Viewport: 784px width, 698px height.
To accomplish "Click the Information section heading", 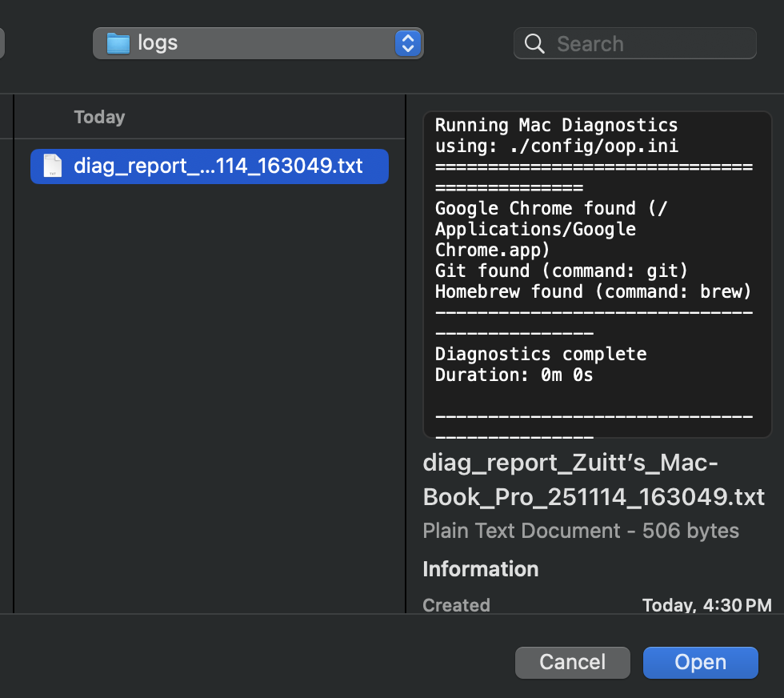I will (x=480, y=569).
